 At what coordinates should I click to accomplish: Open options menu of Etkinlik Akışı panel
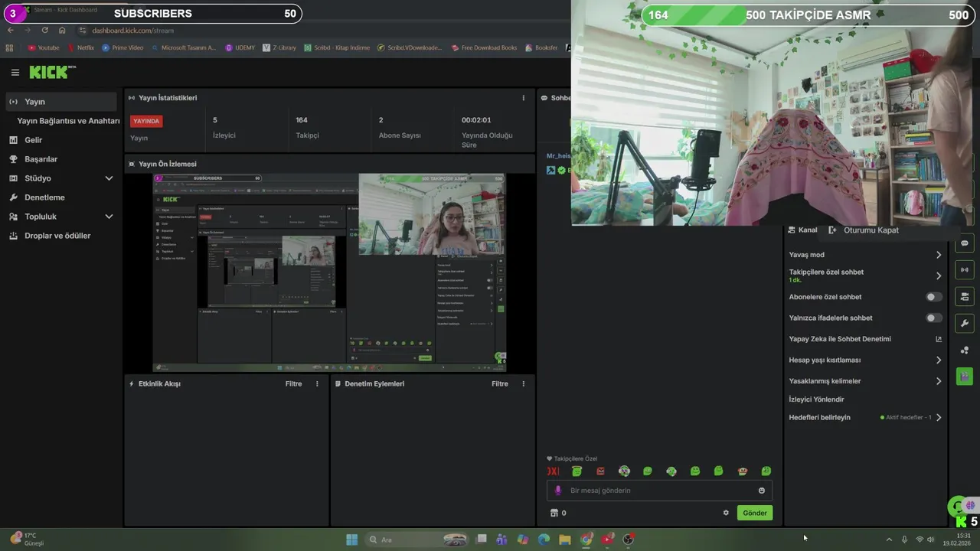click(317, 383)
